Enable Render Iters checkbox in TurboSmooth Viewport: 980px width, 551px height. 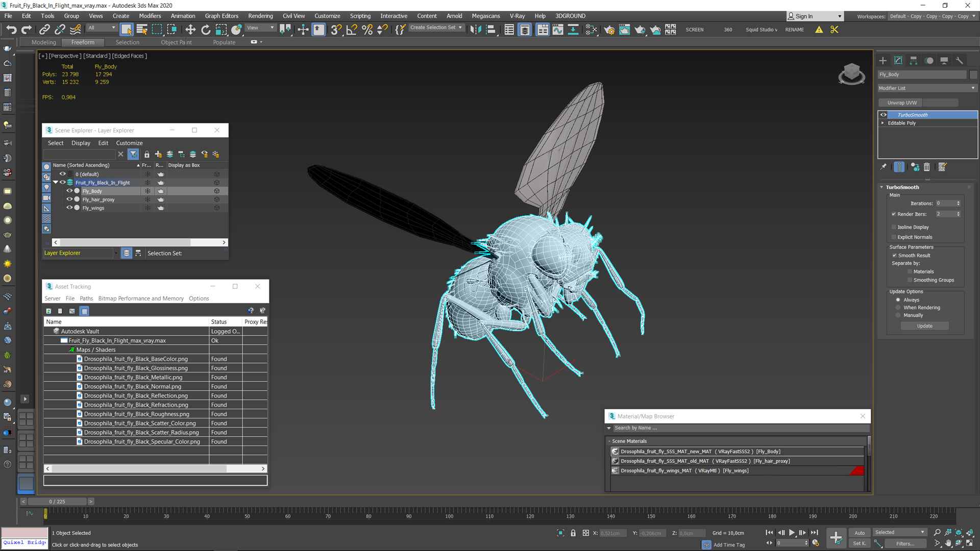[x=894, y=213]
